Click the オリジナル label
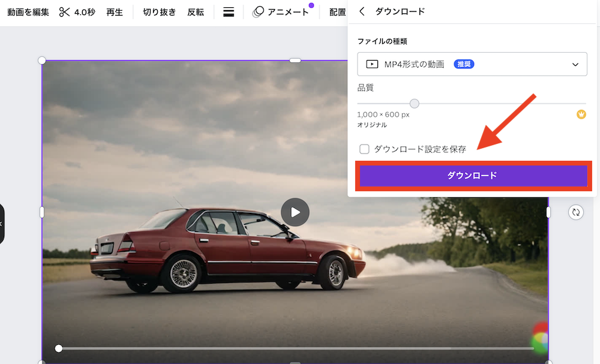The width and height of the screenshot is (600, 364). [372, 125]
